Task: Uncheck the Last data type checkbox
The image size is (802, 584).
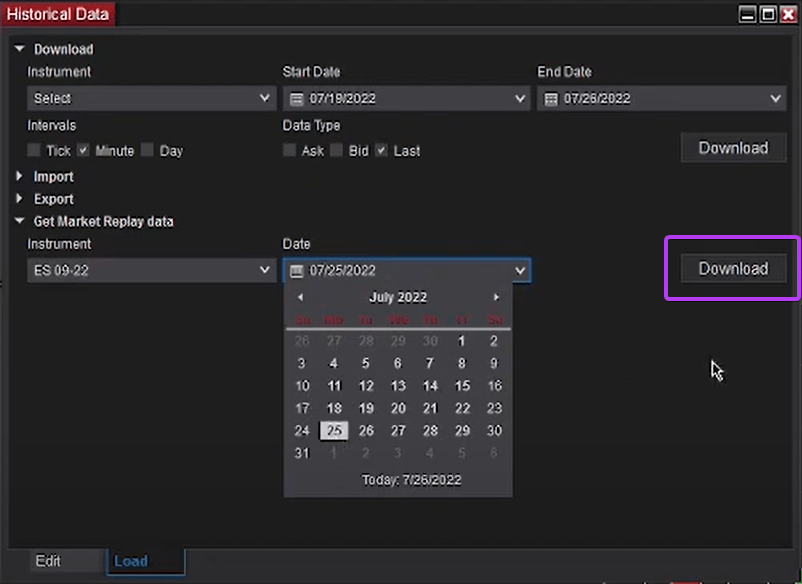Action: click(x=382, y=150)
